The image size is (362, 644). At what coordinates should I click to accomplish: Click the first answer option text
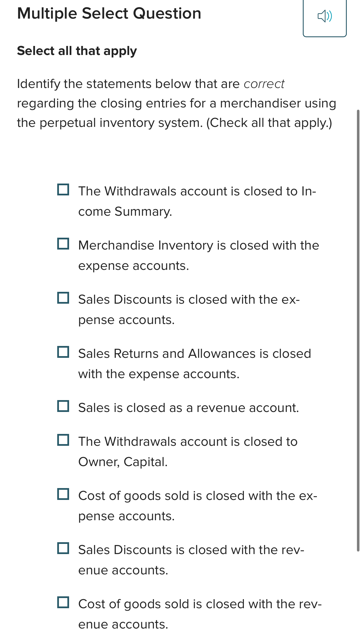(197, 201)
